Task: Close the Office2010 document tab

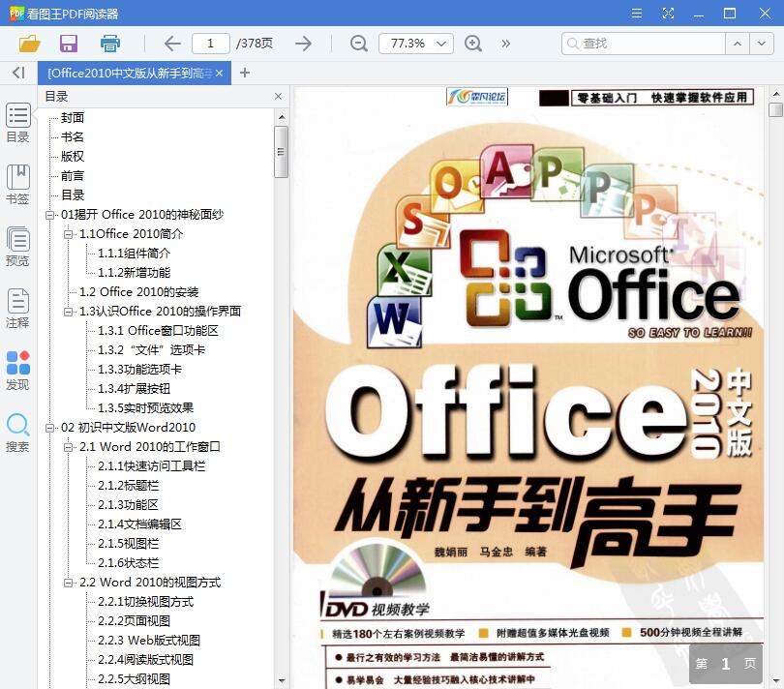Action: pyautogui.click(x=219, y=73)
